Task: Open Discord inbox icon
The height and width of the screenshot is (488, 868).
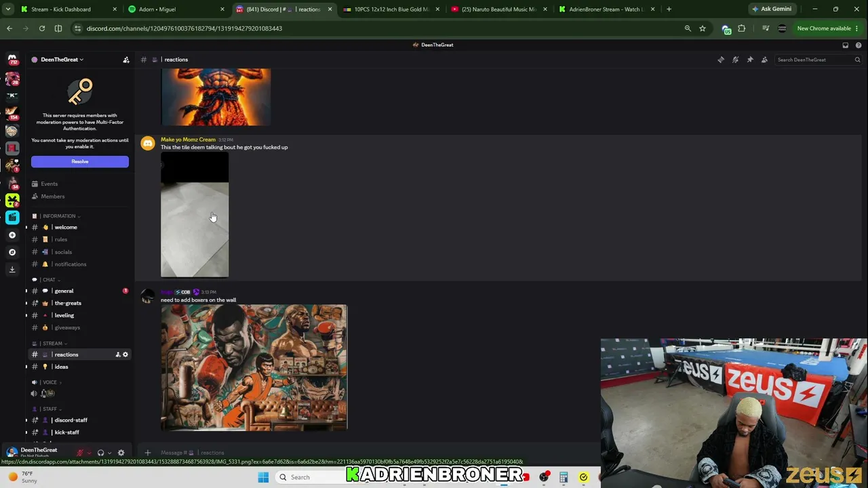Action: [846, 45]
